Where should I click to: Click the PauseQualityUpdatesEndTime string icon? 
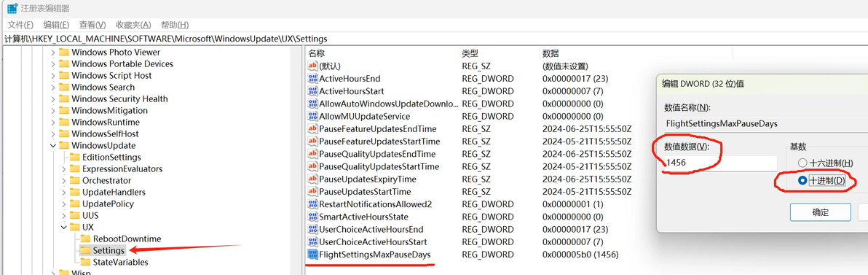tap(313, 154)
